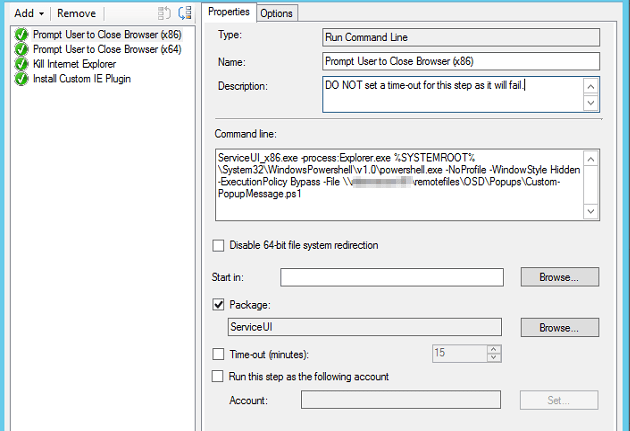This screenshot has width=630, height=431.
Task: Enable Disable 64-bit file system redirection
Action: 219,246
